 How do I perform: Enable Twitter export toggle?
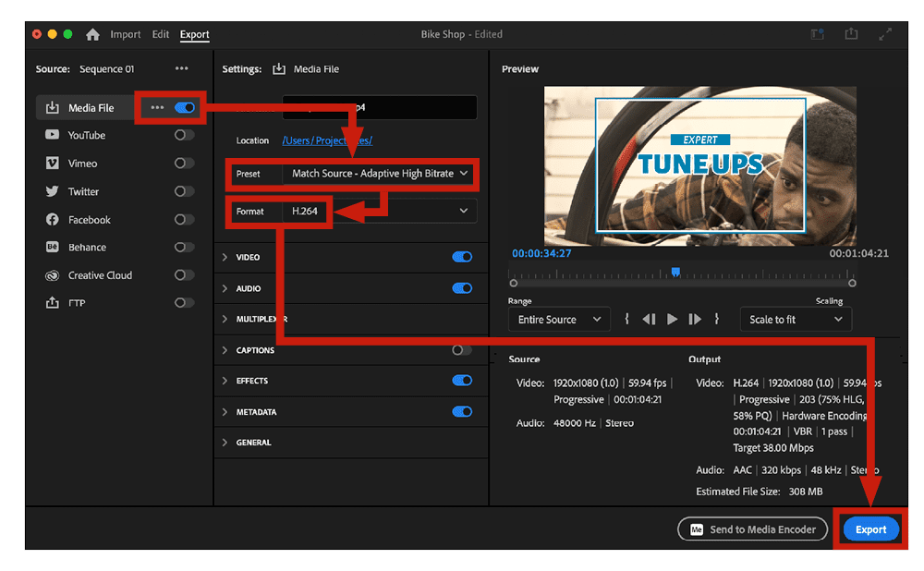pos(184,191)
